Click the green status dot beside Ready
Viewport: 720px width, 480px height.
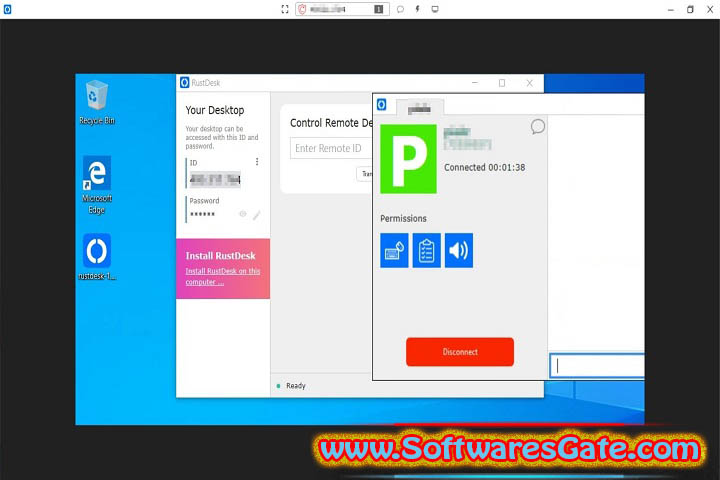pyautogui.click(x=278, y=386)
